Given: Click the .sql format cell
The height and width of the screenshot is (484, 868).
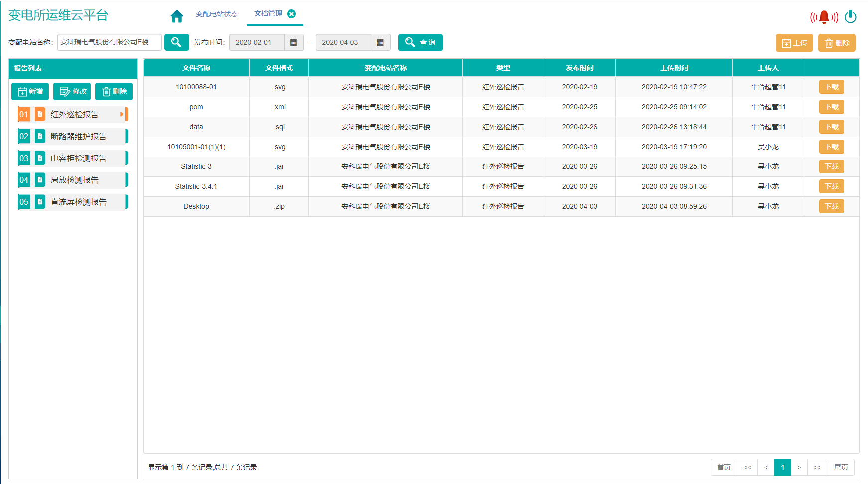Looking at the screenshot, I should point(279,127).
